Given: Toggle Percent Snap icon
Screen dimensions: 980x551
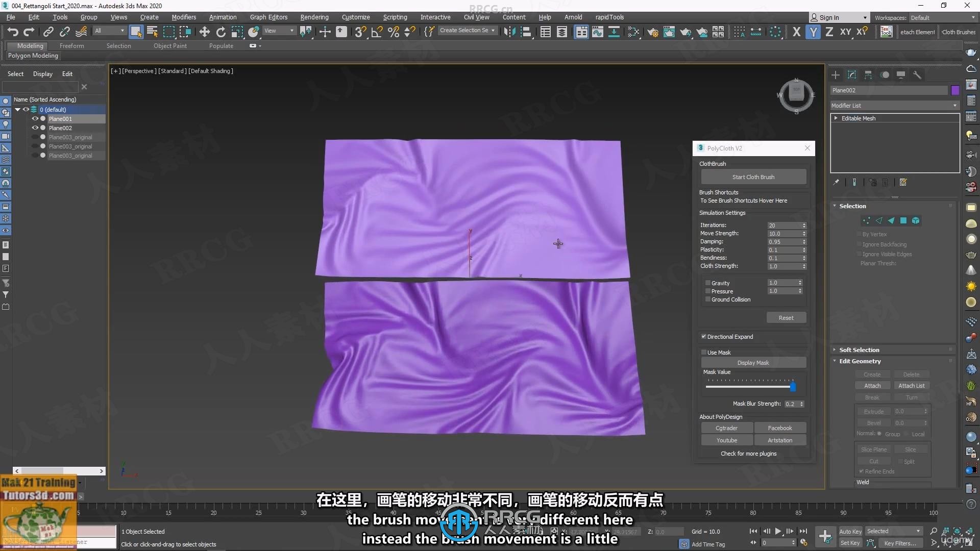Looking at the screenshot, I should [x=393, y=32].
